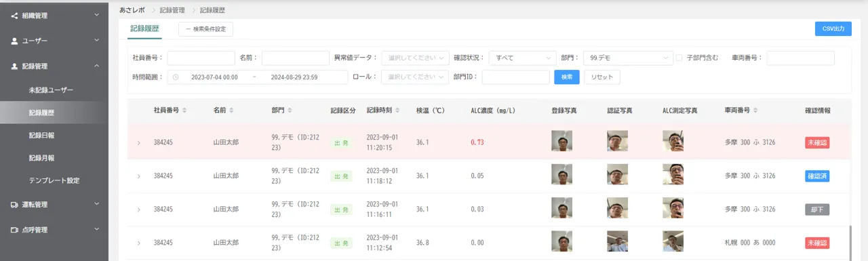Click the 名前 input field
Viewport: 868px width, 261px height.
(296, 58)
